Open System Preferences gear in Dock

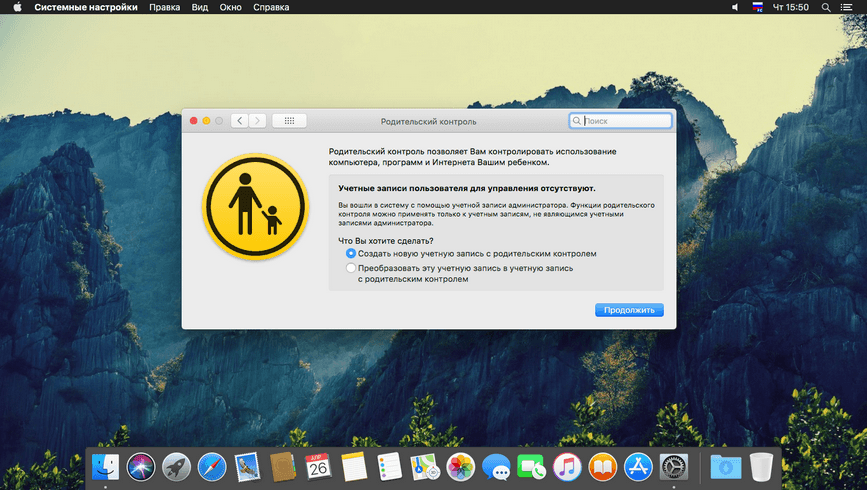[x=673, y=467]
